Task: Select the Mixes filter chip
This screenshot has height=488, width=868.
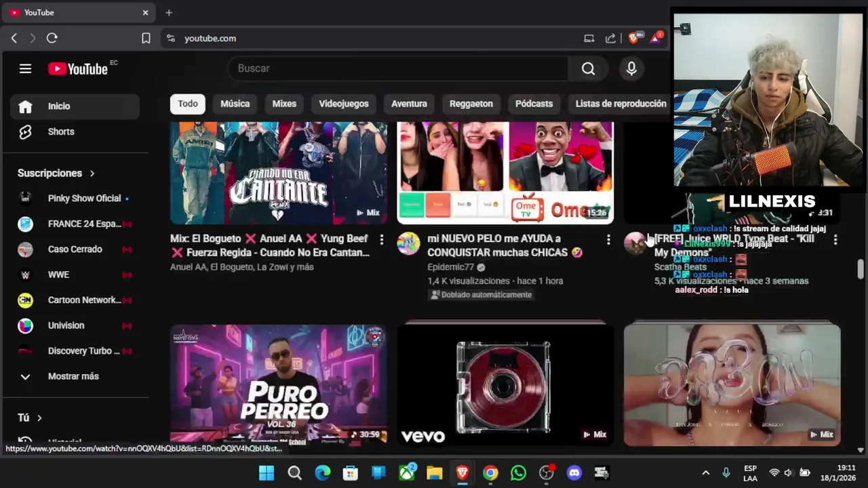Action: point(284,104)
